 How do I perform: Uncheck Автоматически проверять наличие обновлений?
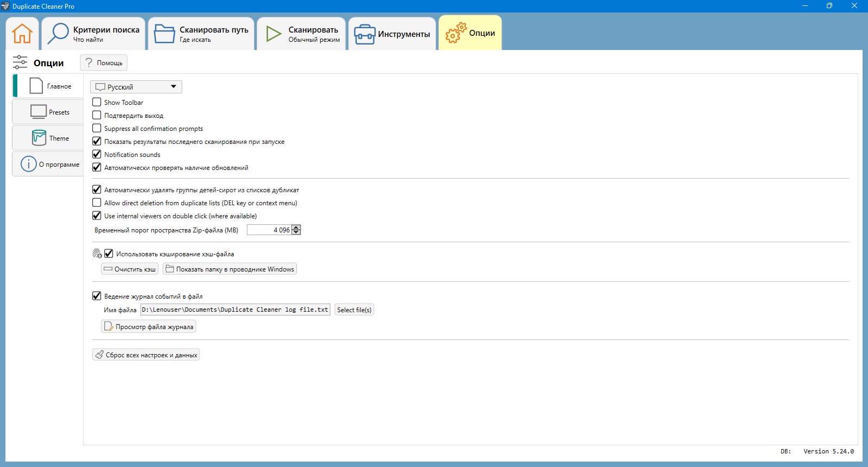point(97,167)
